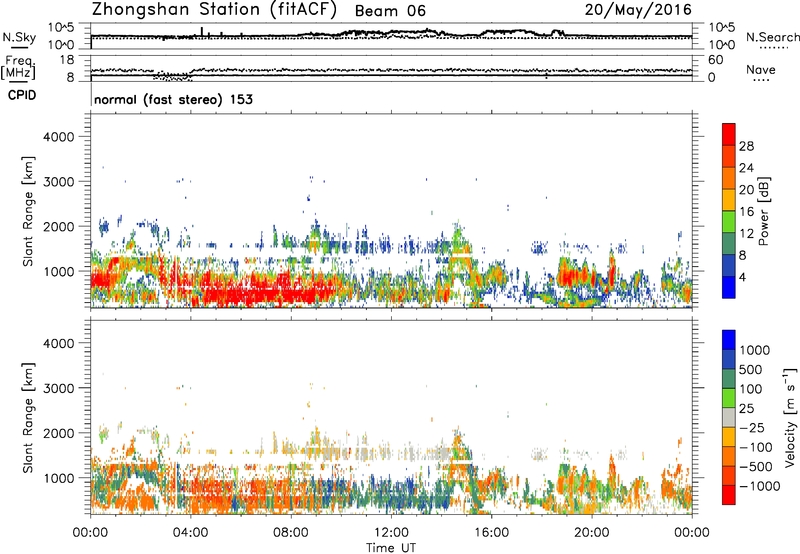Click the light green Velocity colorbar segment

tap(729, 398)
